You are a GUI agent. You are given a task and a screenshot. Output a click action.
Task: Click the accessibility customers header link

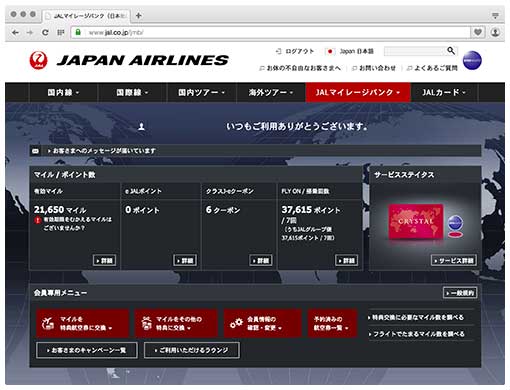(300, 68)
